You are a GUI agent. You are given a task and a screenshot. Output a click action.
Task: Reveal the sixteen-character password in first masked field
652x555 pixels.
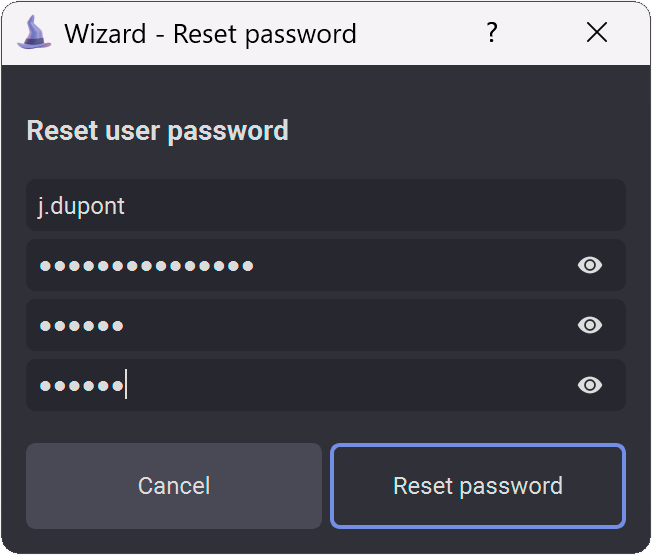[x=590, y=265]
